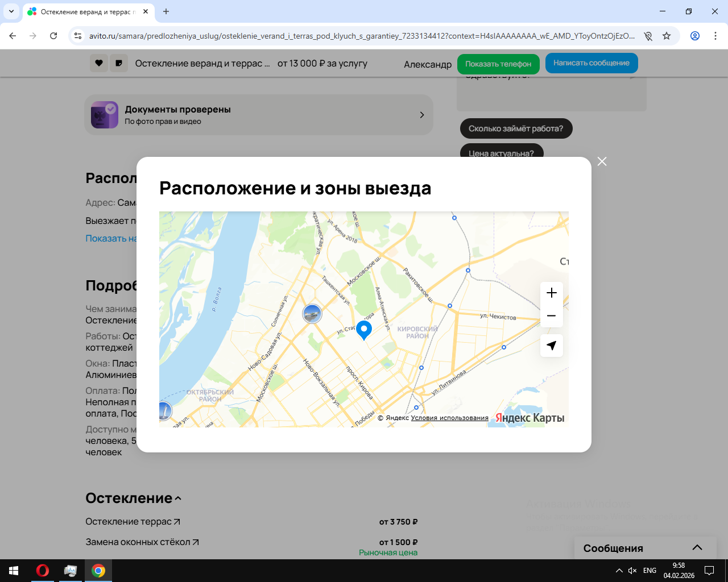Bookmark this page with star icon
The image size is (728, 582).
click(x=667, y=36)
